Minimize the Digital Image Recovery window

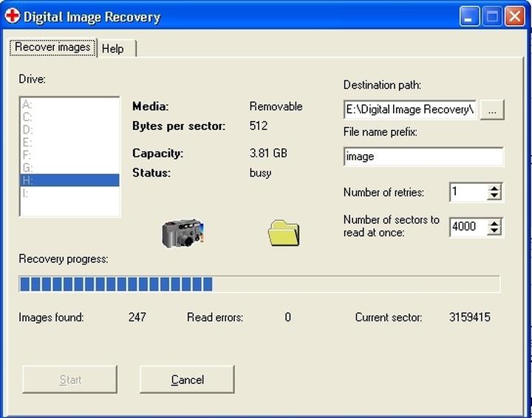(470, 16)
